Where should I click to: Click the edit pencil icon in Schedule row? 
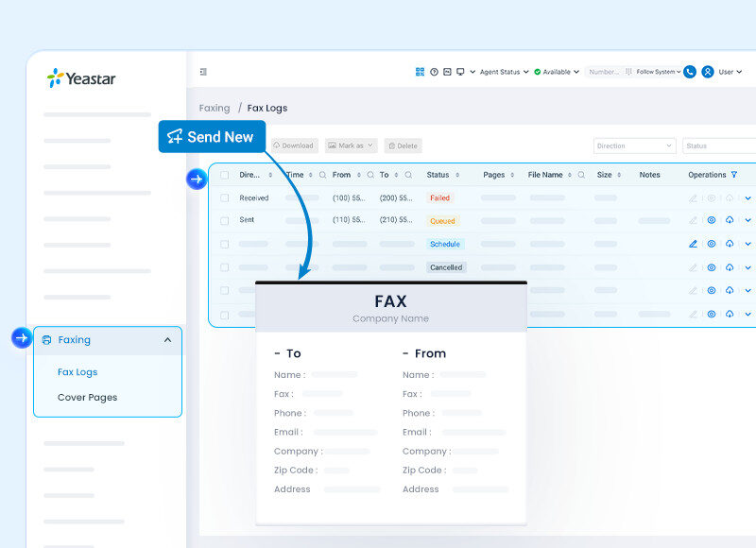pyautogui.click(x=693, y=244)
